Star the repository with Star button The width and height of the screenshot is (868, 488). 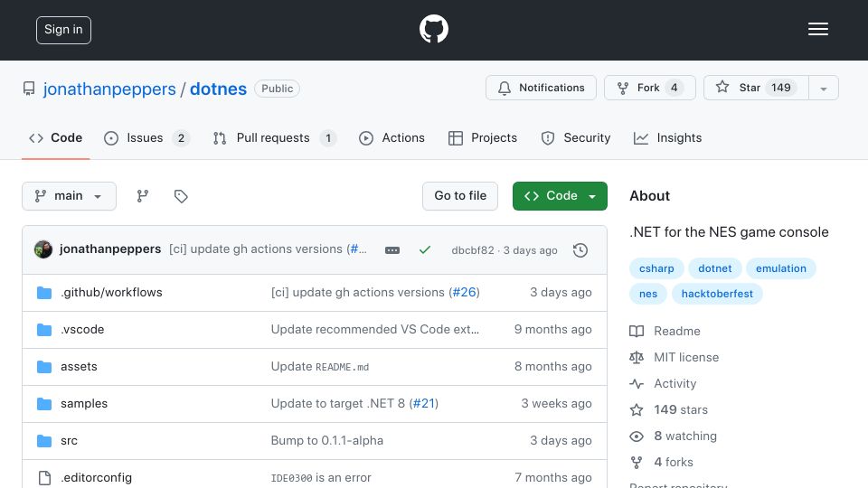coord(756,88)
